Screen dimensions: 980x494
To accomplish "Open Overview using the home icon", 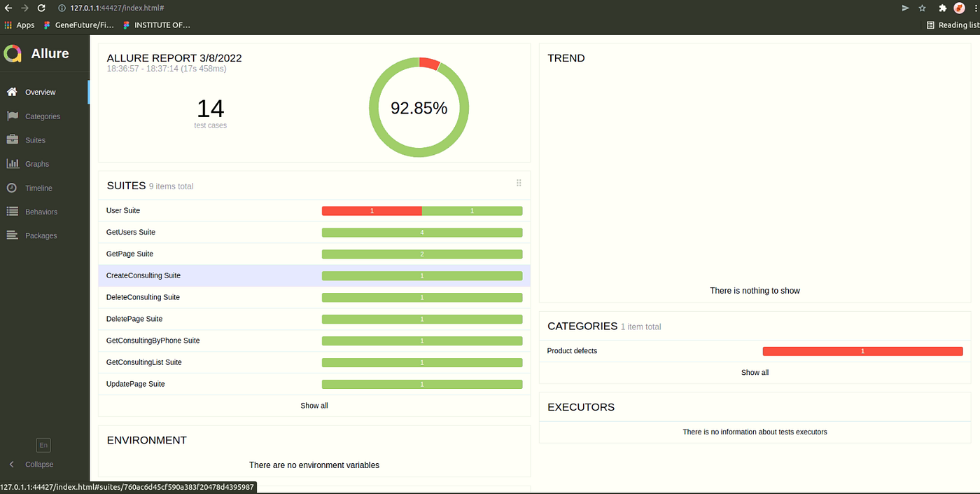I will [11, 92].
